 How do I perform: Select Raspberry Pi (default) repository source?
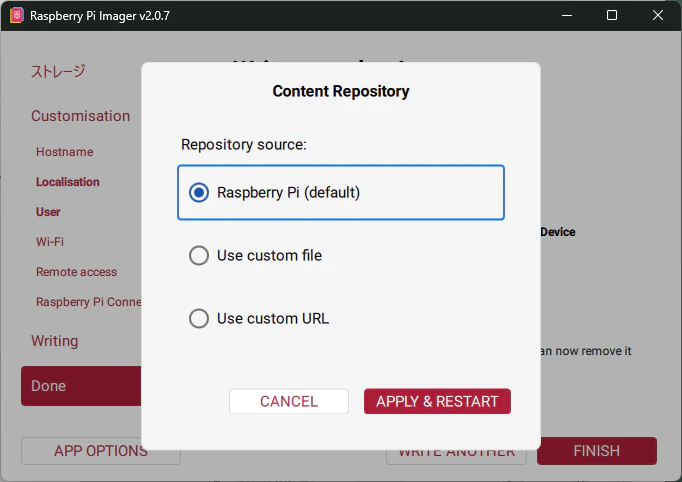click(x=341, y=192)
